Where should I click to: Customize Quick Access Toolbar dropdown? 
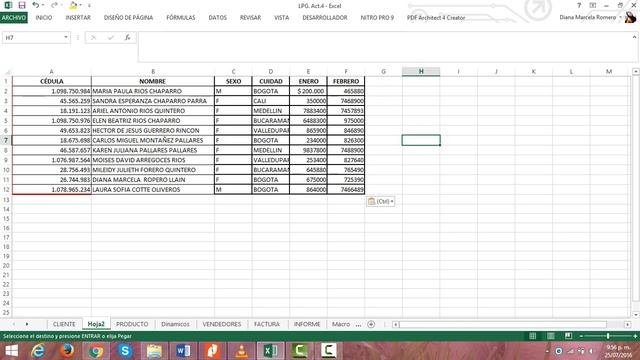pos(89,6)
